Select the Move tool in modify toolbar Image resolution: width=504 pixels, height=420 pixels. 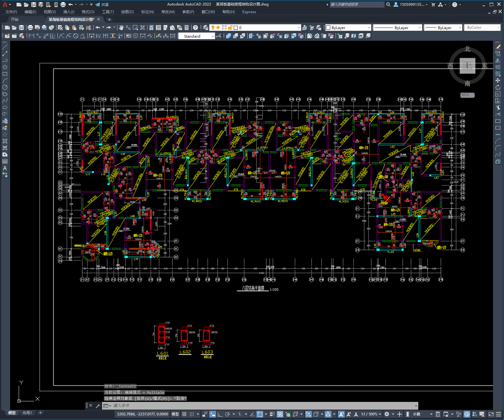click(498, 81)
